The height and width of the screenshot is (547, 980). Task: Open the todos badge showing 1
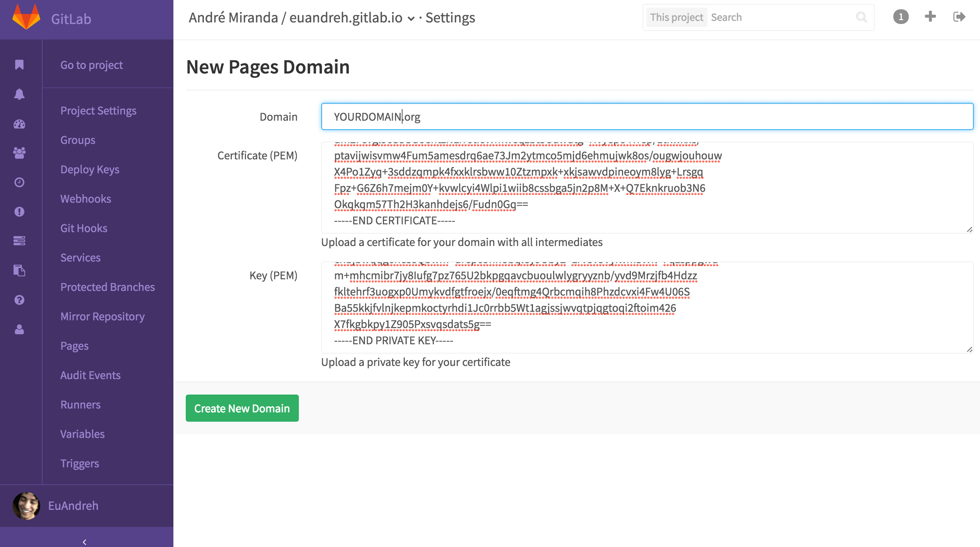(901, 17)
